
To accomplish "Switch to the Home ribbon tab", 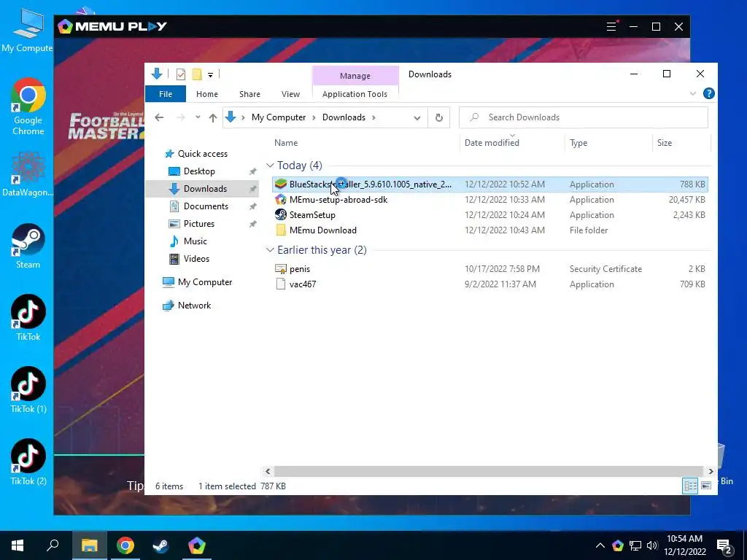I will 206,94.
